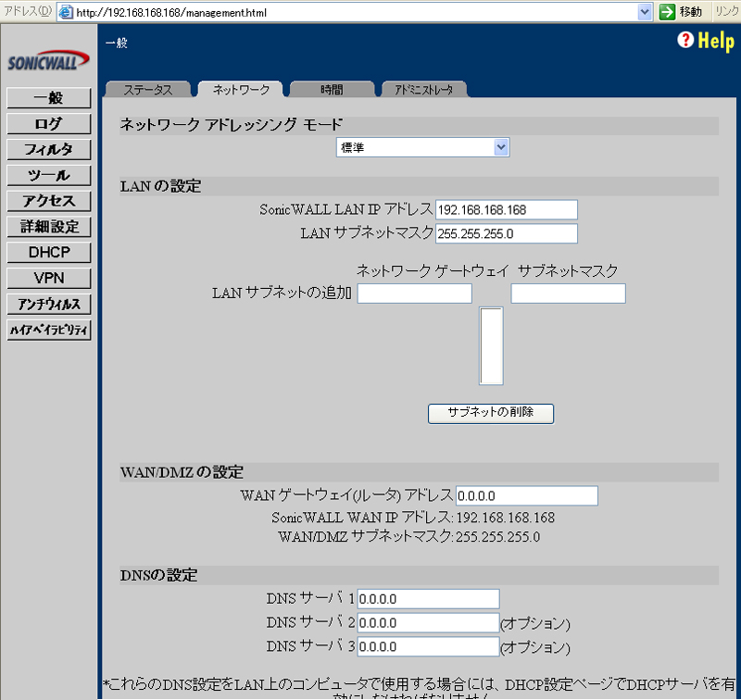Open the ハイアベイラビリティ section
Image resolution: width=741 pixels, height=700 pixels.
[x=49, y=330]
